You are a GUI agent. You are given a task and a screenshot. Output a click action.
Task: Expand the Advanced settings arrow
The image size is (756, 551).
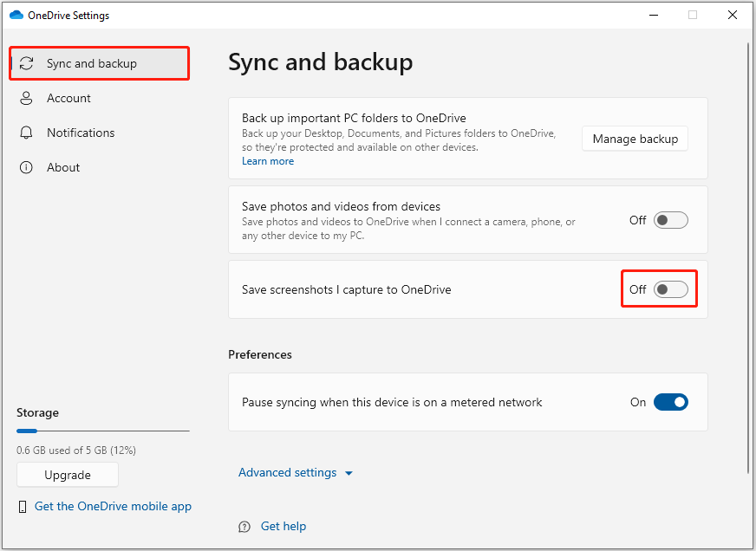tap(349, 473)
